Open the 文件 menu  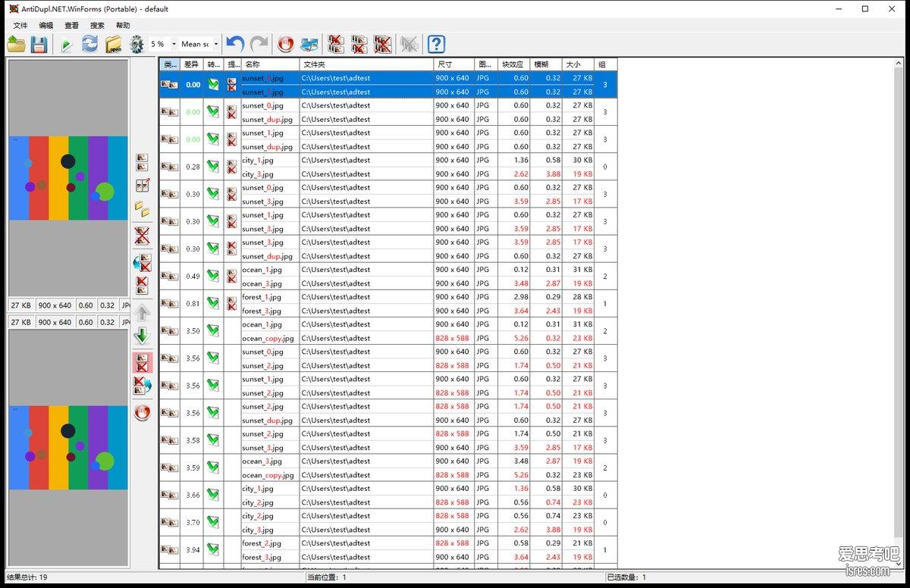[x=20, y=26]
